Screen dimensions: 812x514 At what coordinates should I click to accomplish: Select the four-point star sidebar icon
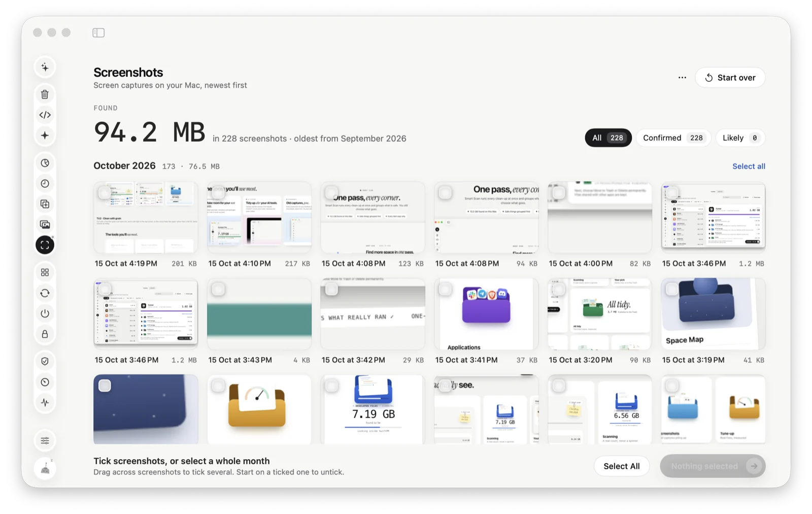click(45, 135)
